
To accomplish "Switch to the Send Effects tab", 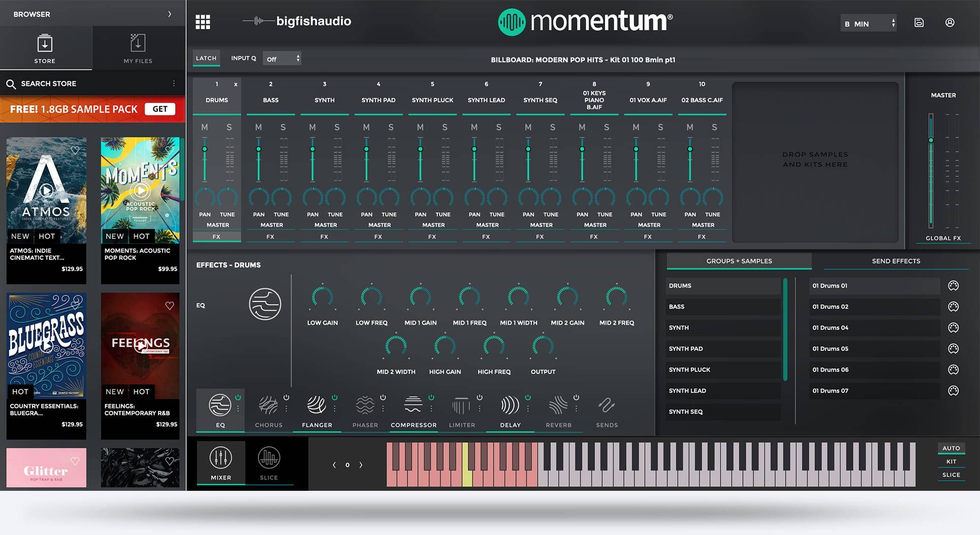I will [x=896, y=261].
